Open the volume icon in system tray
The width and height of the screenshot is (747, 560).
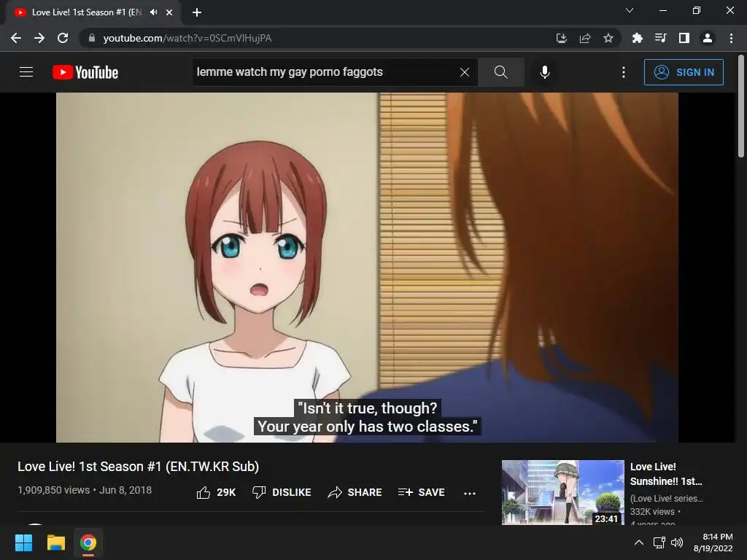[677, 542]
